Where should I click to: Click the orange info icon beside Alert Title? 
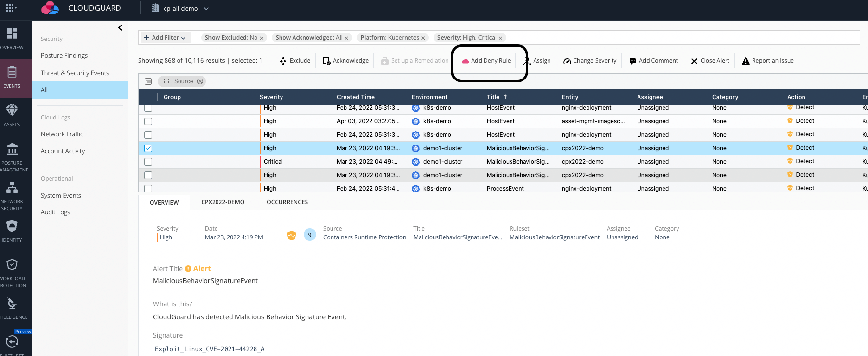[x=188, y=269]
